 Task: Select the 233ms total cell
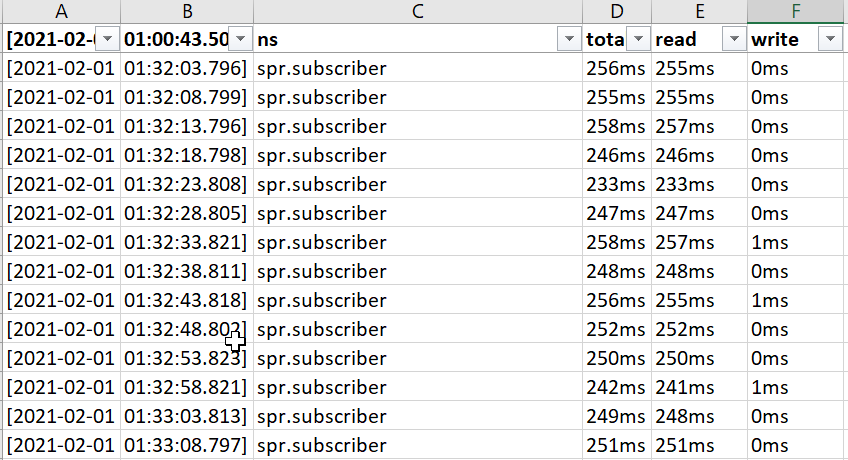pos(616,185)
